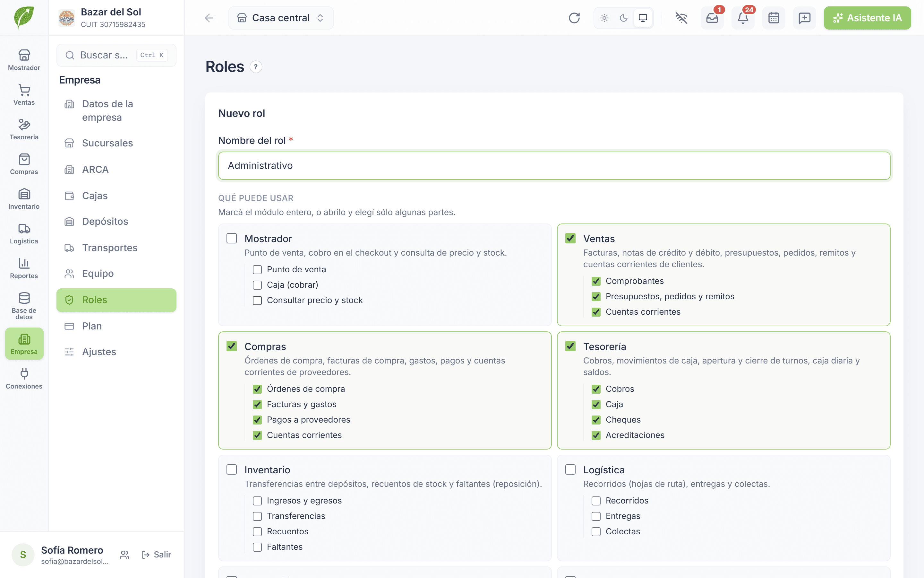
Task: Go to Equipo menu item
Action: tap(116, 274)
